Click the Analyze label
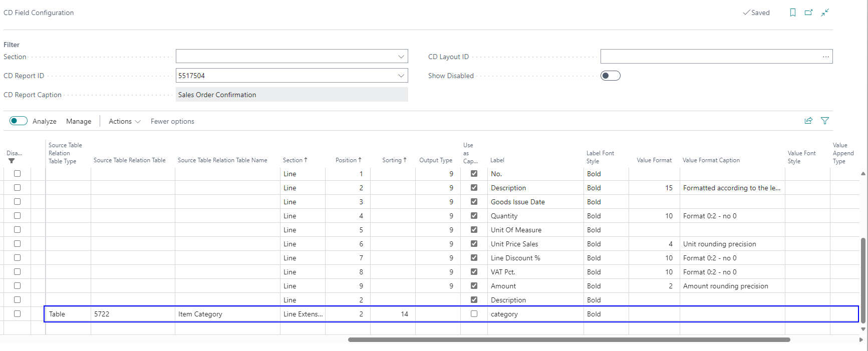The image size is (868, 351). click(45, 121)
